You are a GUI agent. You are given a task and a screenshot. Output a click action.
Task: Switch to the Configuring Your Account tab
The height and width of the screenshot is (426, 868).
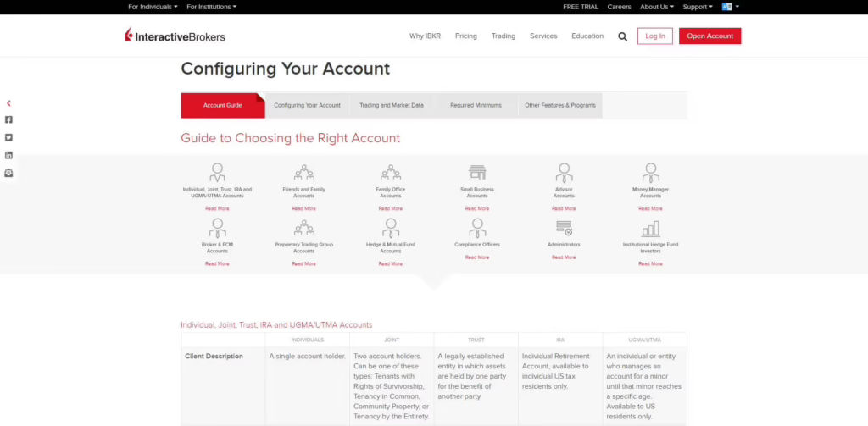[307, 105]
